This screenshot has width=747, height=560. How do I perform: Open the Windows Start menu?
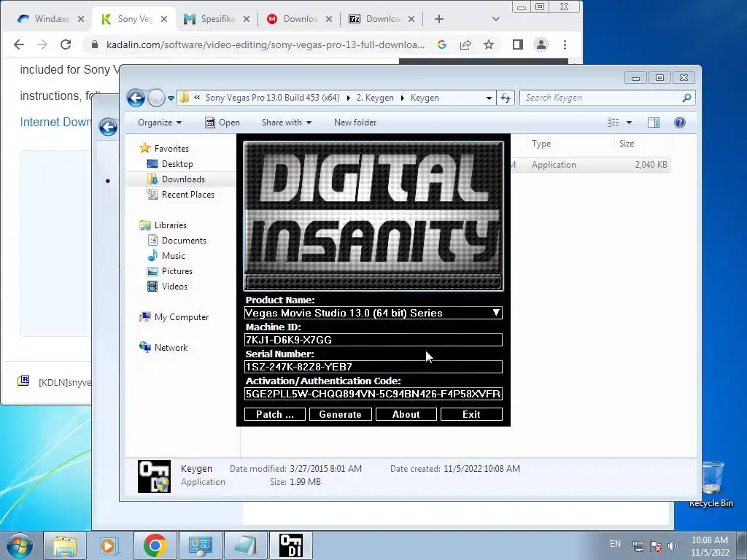[x=18, y=545]
